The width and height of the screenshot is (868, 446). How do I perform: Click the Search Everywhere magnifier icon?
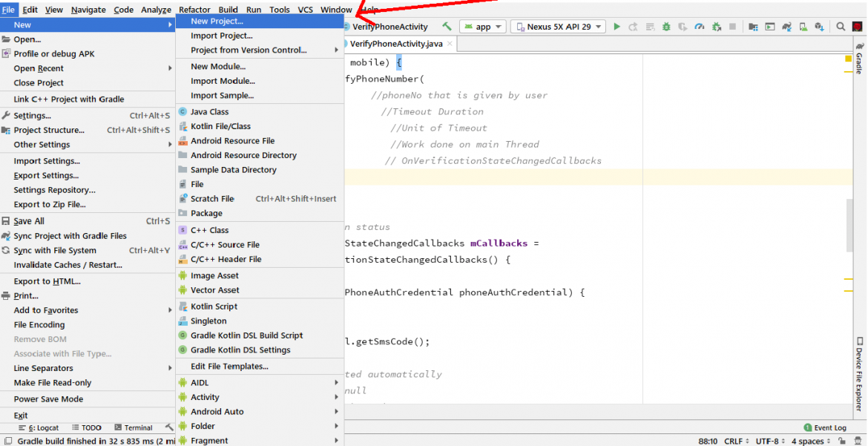click(841, 25)
